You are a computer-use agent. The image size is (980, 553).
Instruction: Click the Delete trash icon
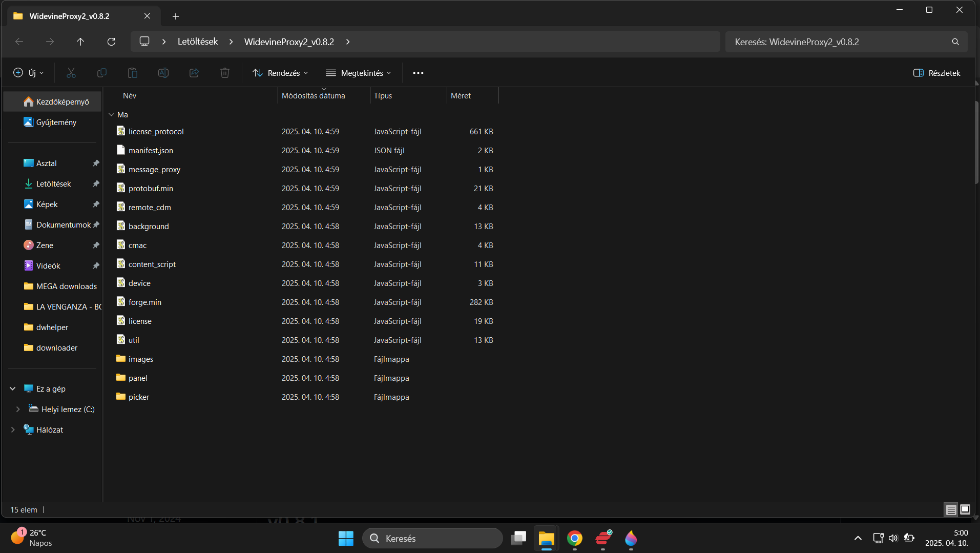coord(225,73)
